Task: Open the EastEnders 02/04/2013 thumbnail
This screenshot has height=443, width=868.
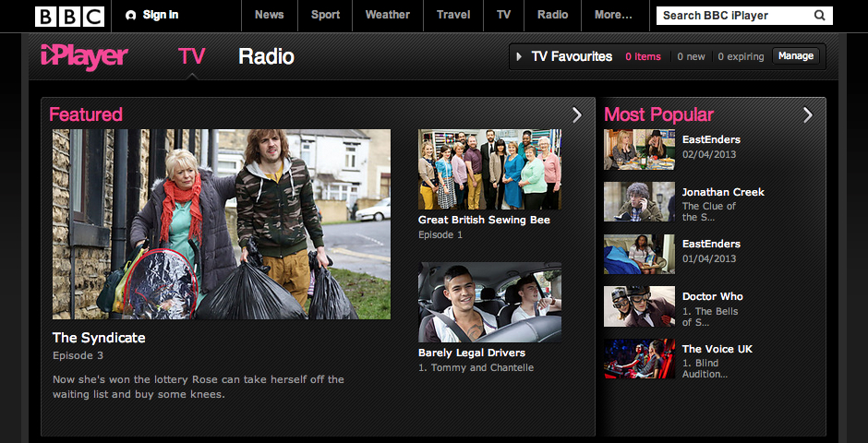Action: tap(639, 150)
